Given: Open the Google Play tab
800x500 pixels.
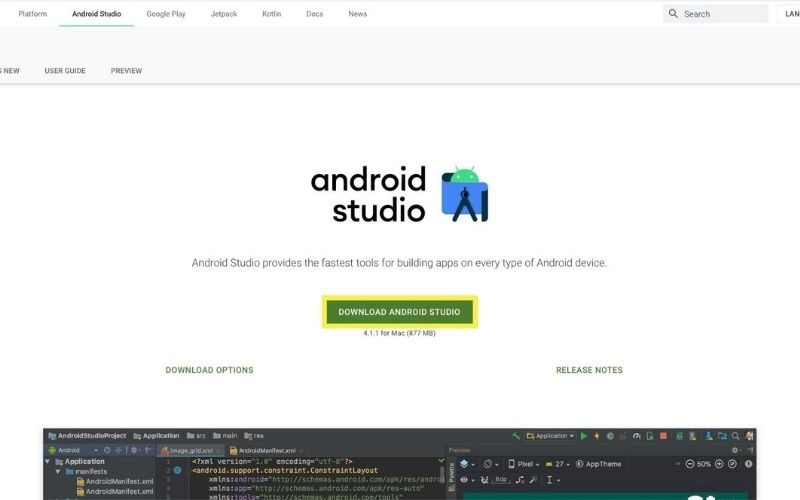Looking at the screenshot, I should (x=166, y=14).
